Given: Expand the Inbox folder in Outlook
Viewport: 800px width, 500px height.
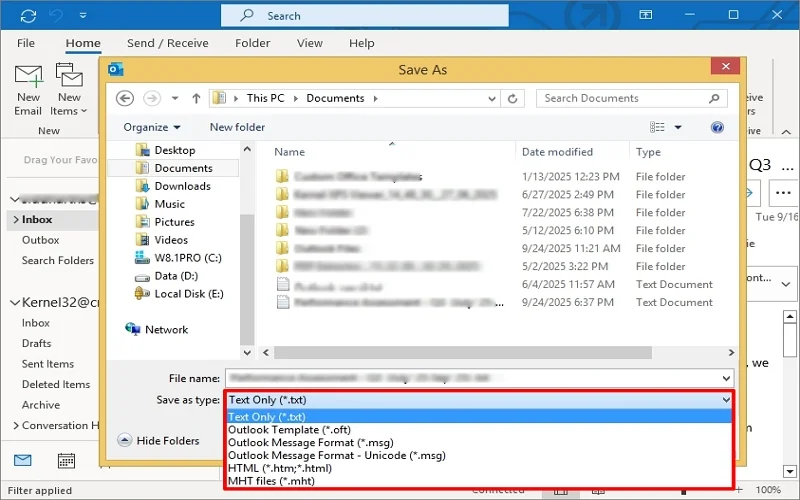Looking at the screenshot, I should [x=16, y=219].
